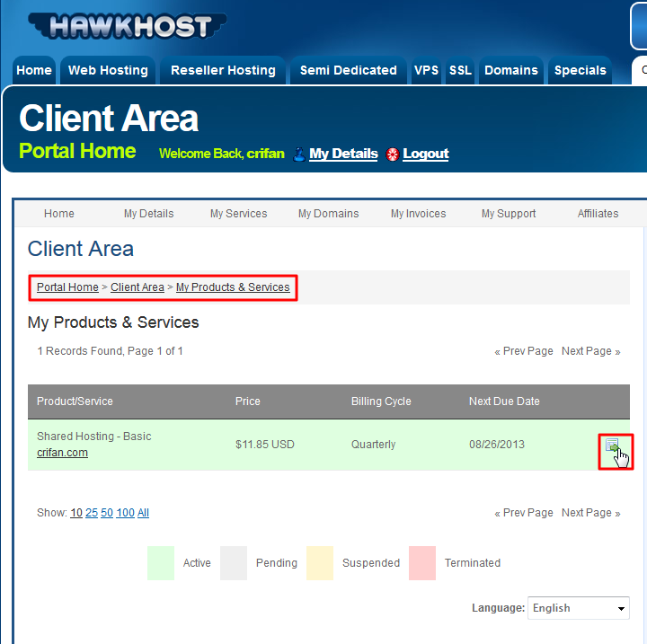The height and width of the screenshot is (644, 647).
Task: Open the Web Hosting tab
Action: pos(108,70)
